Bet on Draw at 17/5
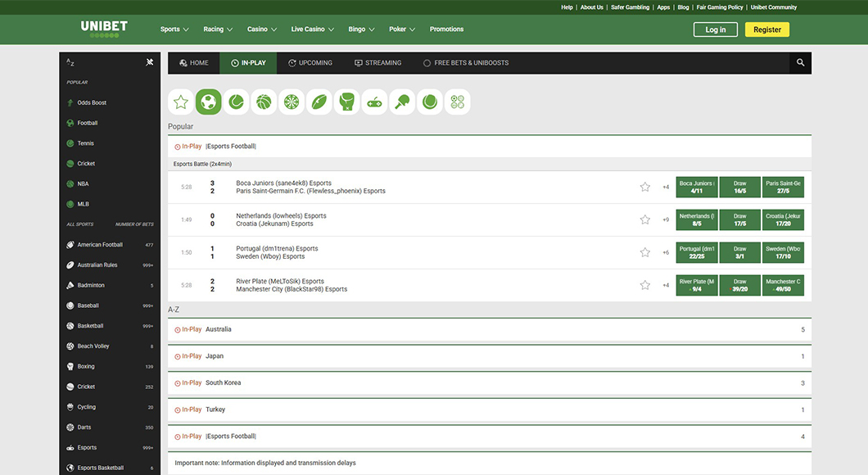 tap(740, 219)
